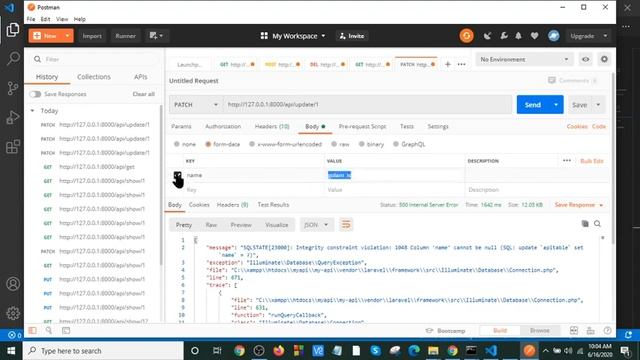The width and height of the screenshot is (640, 360).
Task: Click the wrap lines icon in response toolbar
Action: coord(346,224)
